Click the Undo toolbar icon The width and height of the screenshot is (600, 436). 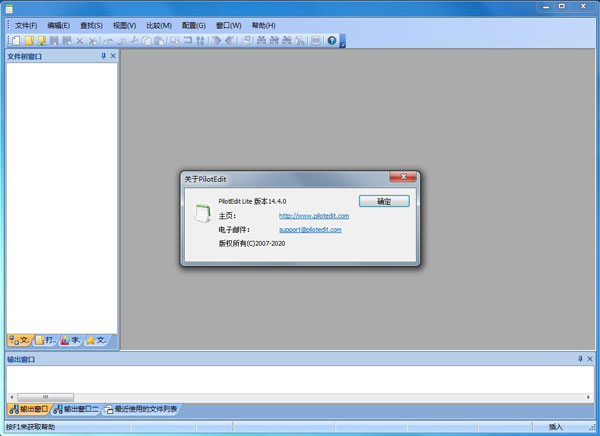[x=108, y=40]
